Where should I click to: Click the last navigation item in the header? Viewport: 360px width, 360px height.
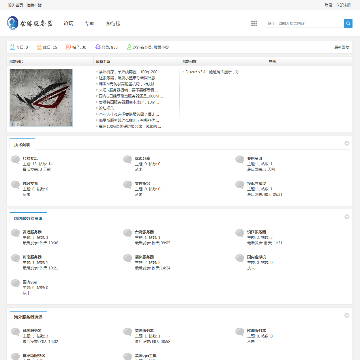113,23
